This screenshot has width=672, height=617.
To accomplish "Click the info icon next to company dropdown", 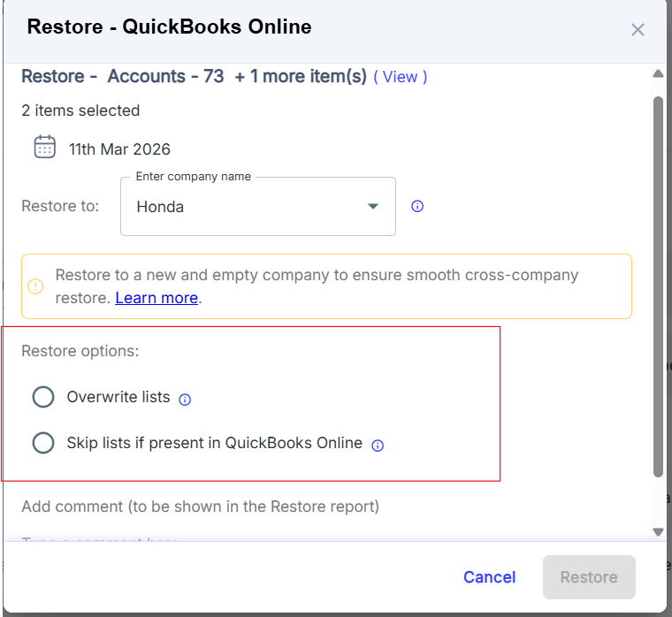I will (418, 206).
